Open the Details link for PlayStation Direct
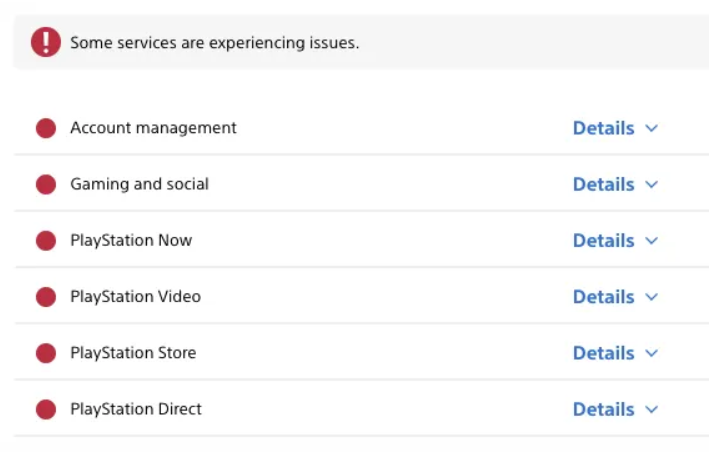The image size is (722, 453). click(x=603, y=409)
